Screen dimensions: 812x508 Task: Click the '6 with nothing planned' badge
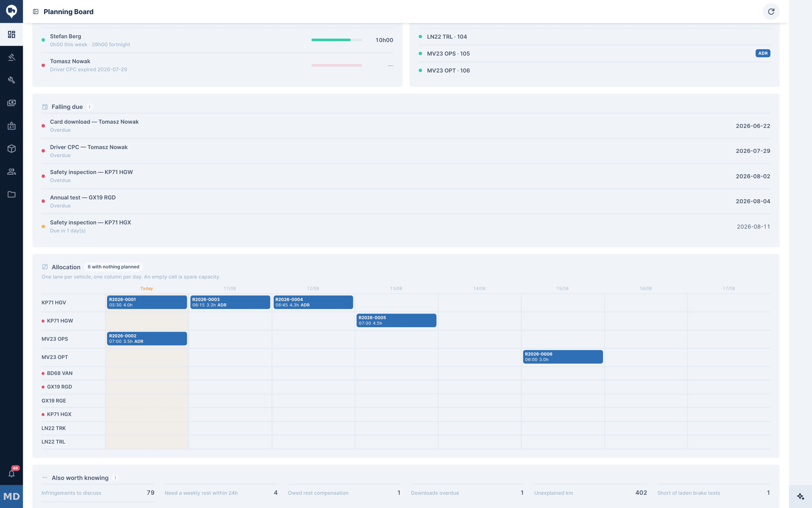(113, 267)
